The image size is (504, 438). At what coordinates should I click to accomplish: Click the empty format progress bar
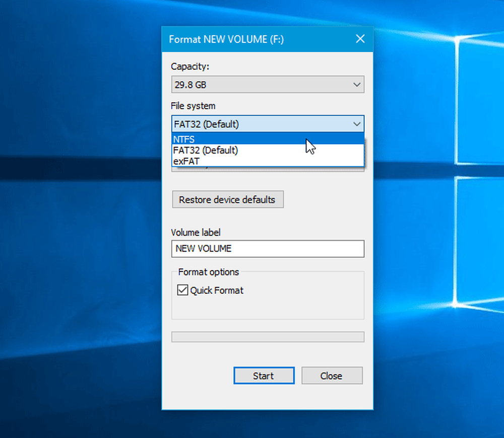point(267,337)
